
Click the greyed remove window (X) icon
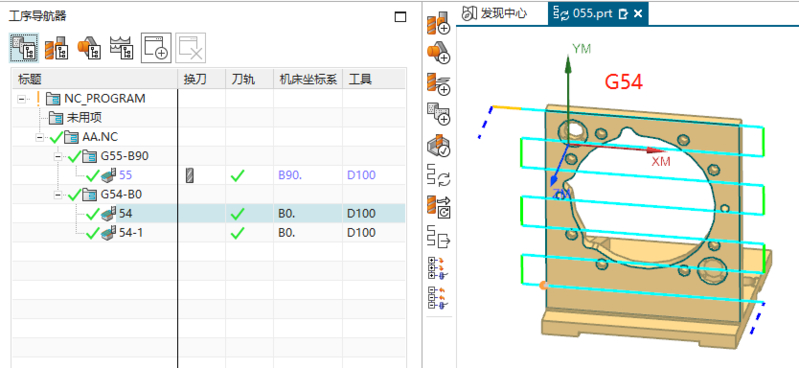tap(191, 48)
